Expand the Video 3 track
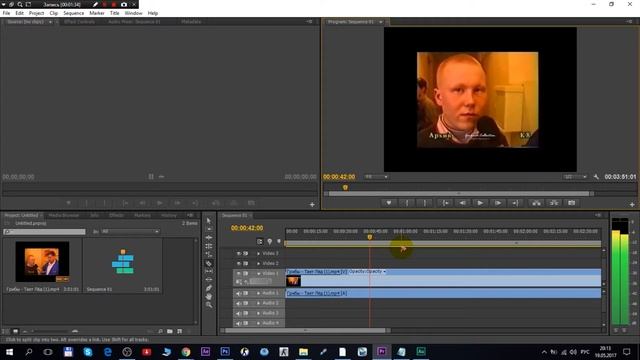The height and width of the screenshot is (360, 640). (x=258, y=253)
